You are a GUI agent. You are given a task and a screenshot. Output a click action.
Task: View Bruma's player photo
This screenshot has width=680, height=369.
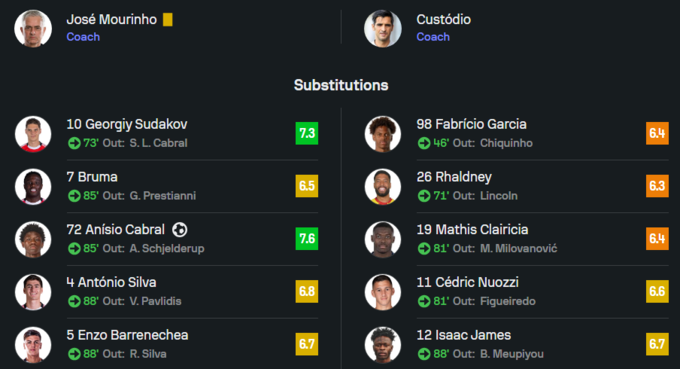point(33,186)
